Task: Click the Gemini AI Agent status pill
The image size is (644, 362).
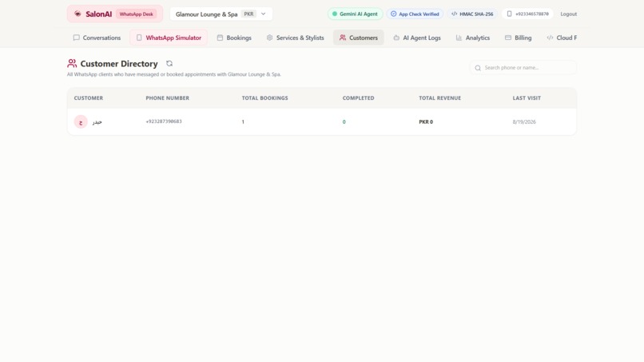Action: point(356,14)
